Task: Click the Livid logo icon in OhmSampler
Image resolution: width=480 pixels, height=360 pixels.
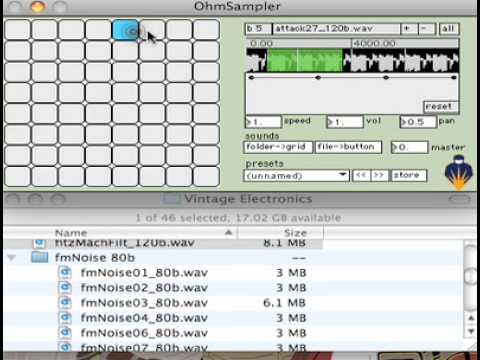Action: (459, 172)
